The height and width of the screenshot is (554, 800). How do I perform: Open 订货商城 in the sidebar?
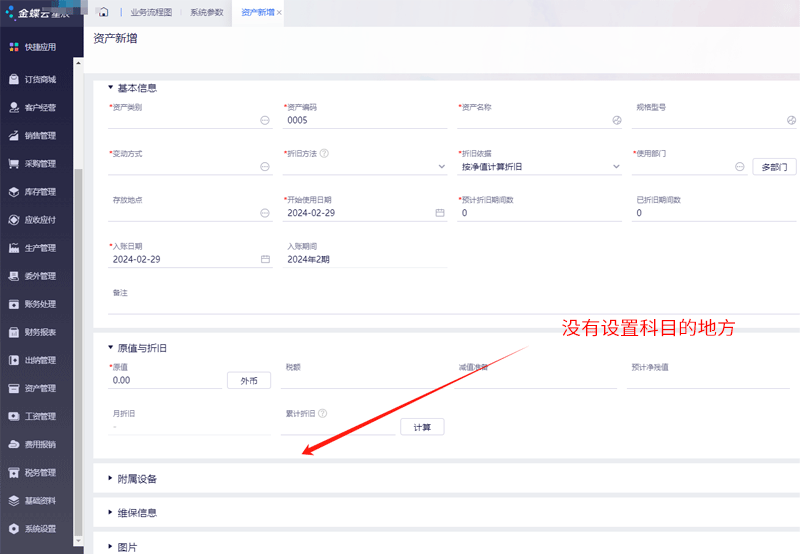pos(33,80)
